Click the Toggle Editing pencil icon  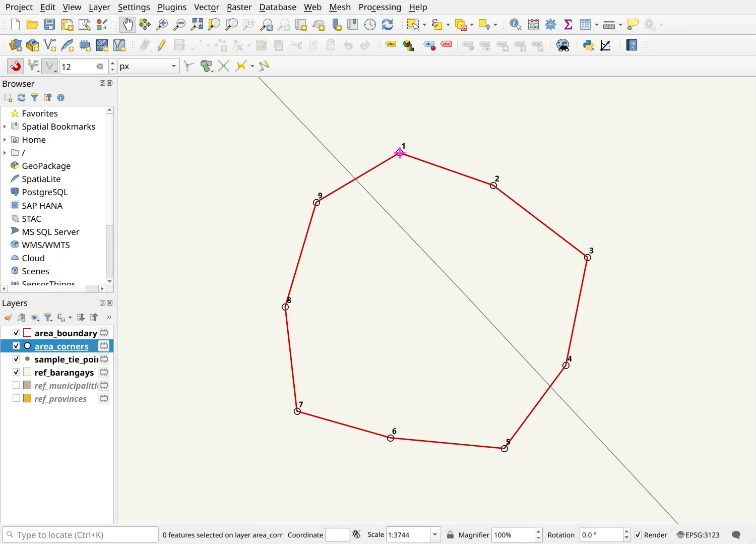click(162, 45)
